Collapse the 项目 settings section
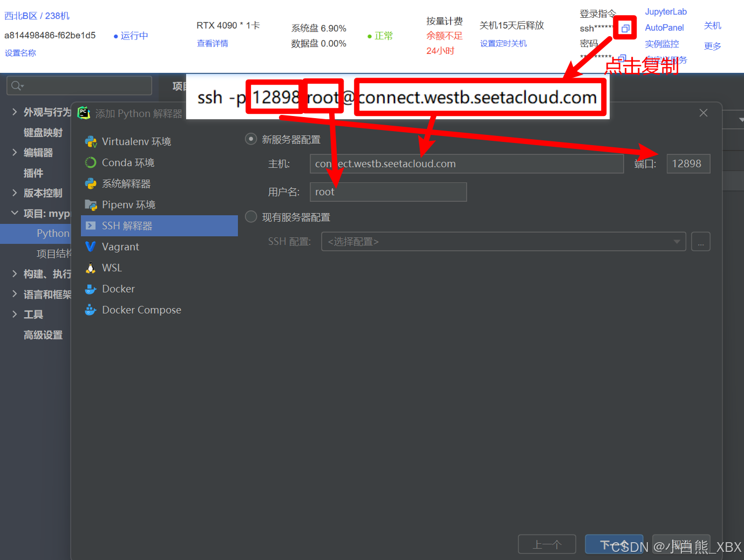 15,213
